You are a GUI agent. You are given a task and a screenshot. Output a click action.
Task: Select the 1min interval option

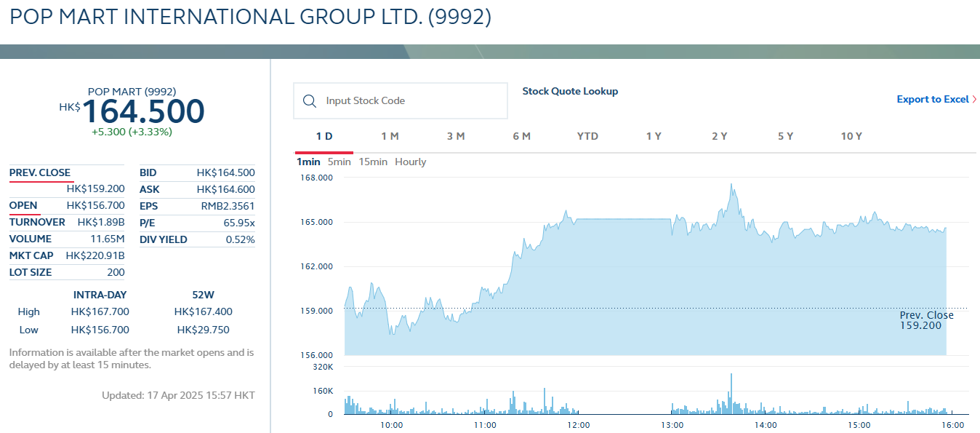308,162
